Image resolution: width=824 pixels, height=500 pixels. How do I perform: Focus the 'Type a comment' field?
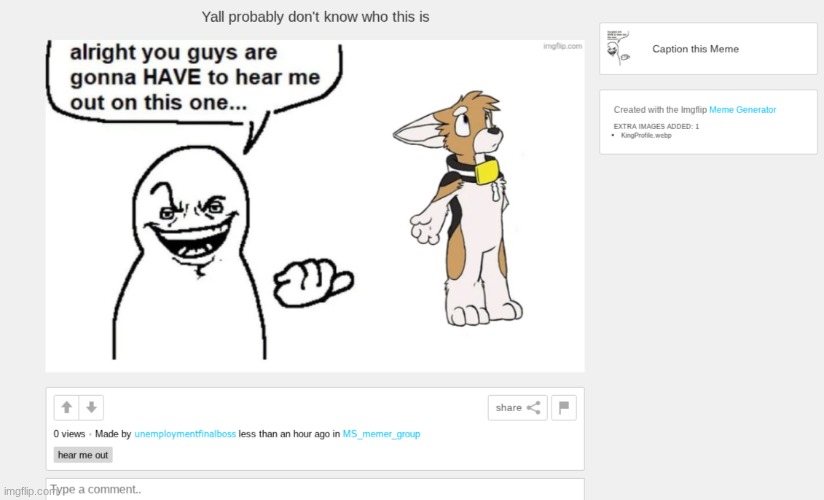pyautogui.click(x=315, y=489)
